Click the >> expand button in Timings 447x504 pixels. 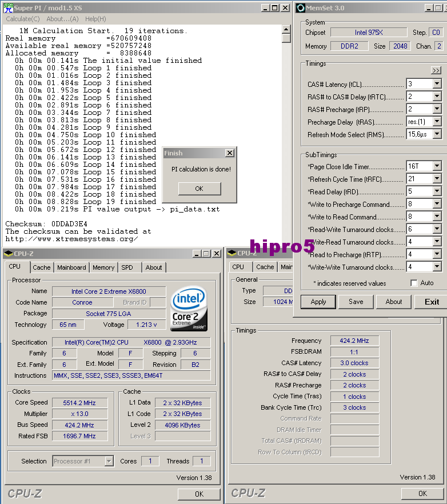(x=436, y=70)
